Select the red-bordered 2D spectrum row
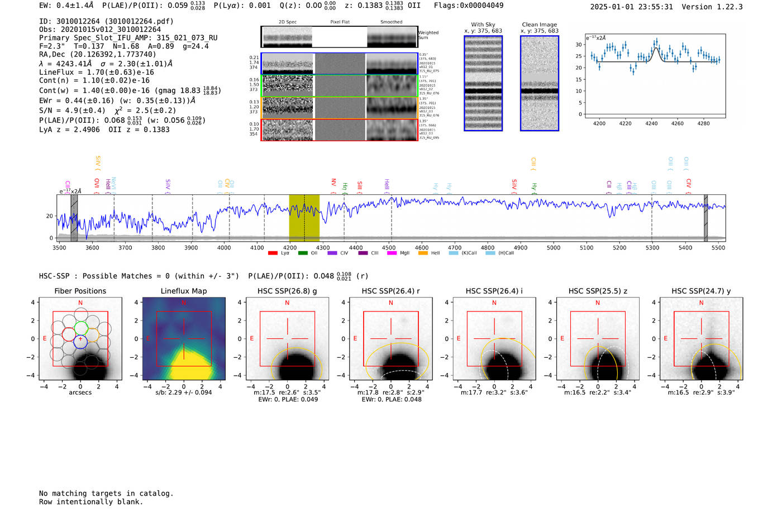 [x=339, y=130]
